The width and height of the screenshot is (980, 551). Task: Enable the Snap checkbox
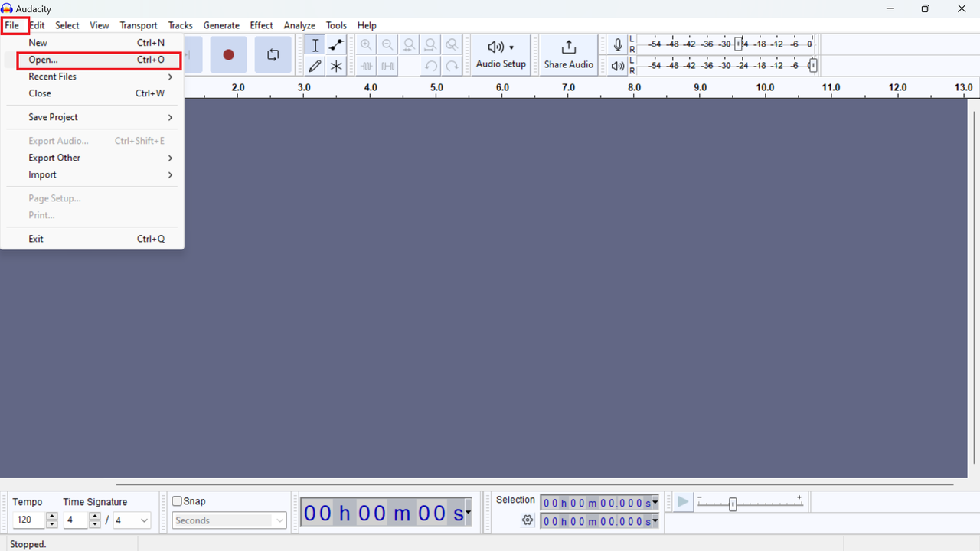coord(177,500)
